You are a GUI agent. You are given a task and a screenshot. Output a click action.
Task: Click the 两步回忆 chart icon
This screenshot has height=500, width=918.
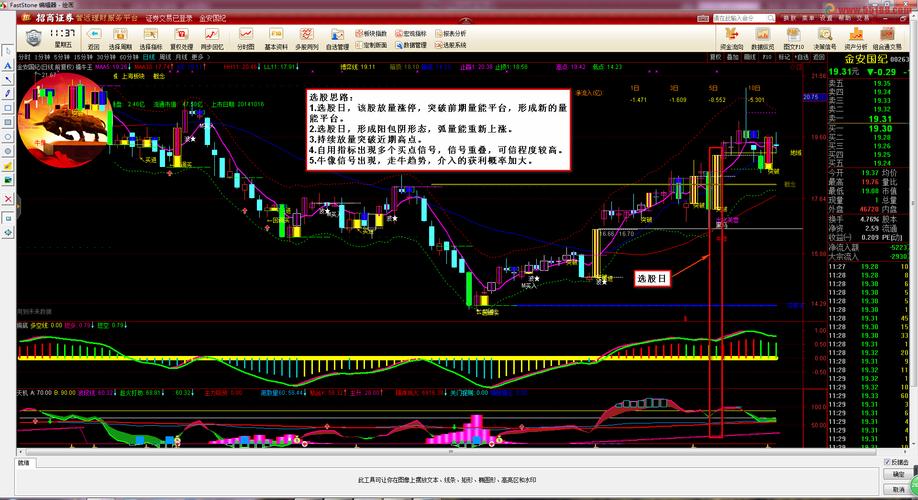pyautogui.click(x=211, y=35)
